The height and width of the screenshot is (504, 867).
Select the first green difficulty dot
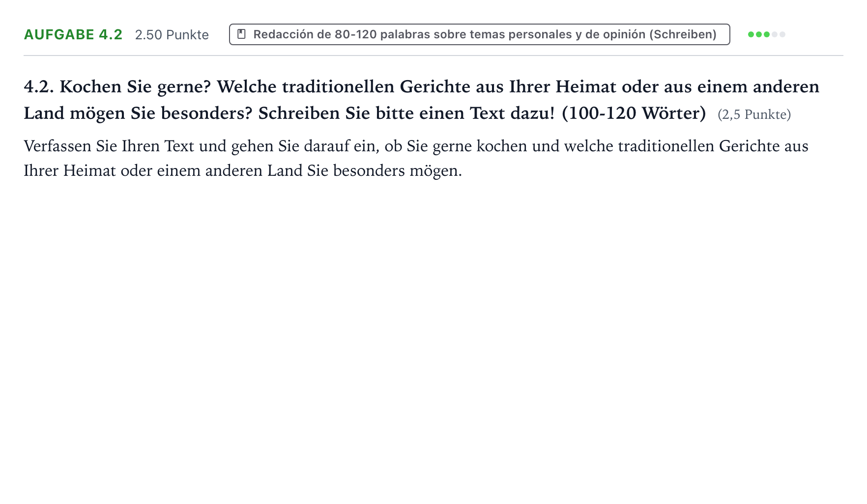point(751,34)
